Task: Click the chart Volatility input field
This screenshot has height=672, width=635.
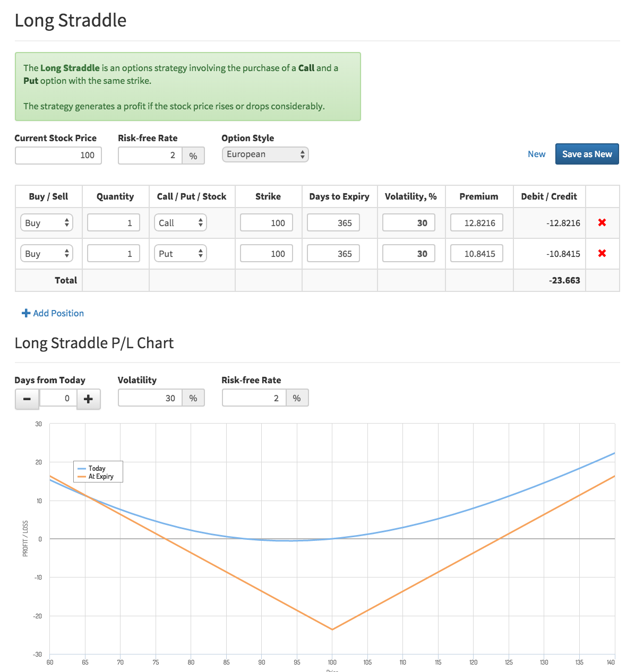Action: [150, 398]
